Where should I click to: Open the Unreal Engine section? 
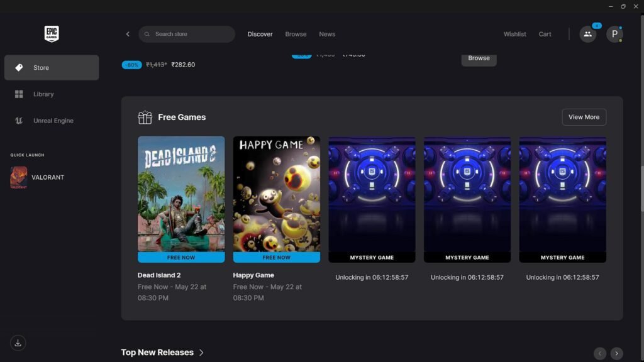pos(52,121)
